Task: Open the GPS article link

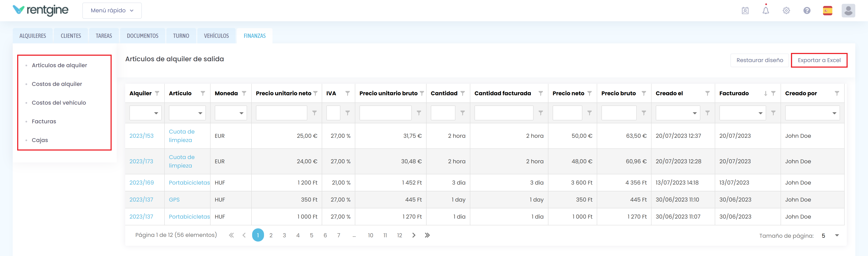Action: tap(174, 200)
